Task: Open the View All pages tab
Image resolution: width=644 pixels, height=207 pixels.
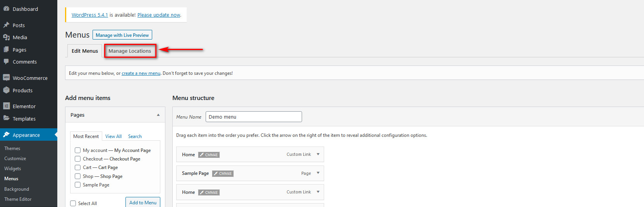Action: (113, 136)
